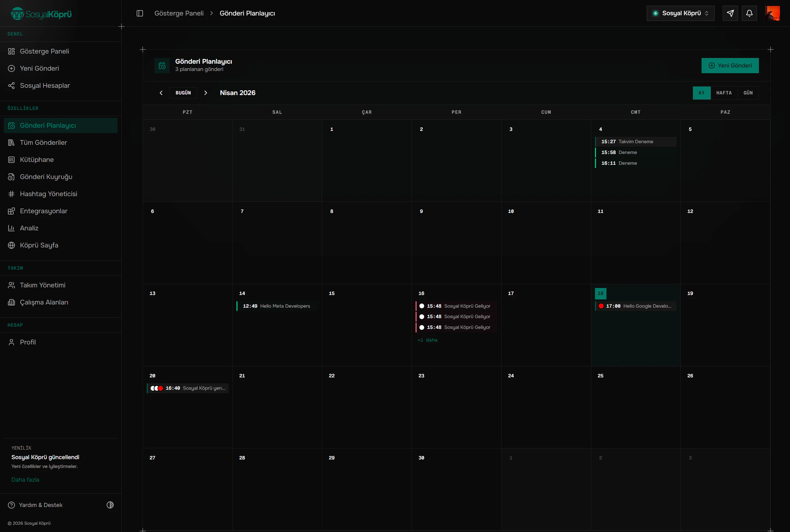This screenshot has height=532, width=790.
Task: Jump to today with BUGÜN
Action: click(x=183, y=93)
